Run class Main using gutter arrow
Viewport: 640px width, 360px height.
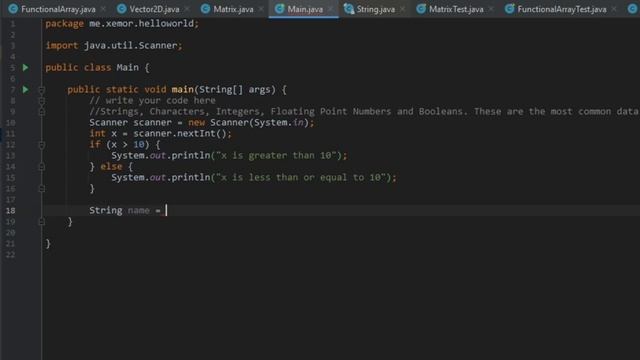[25, 67]
